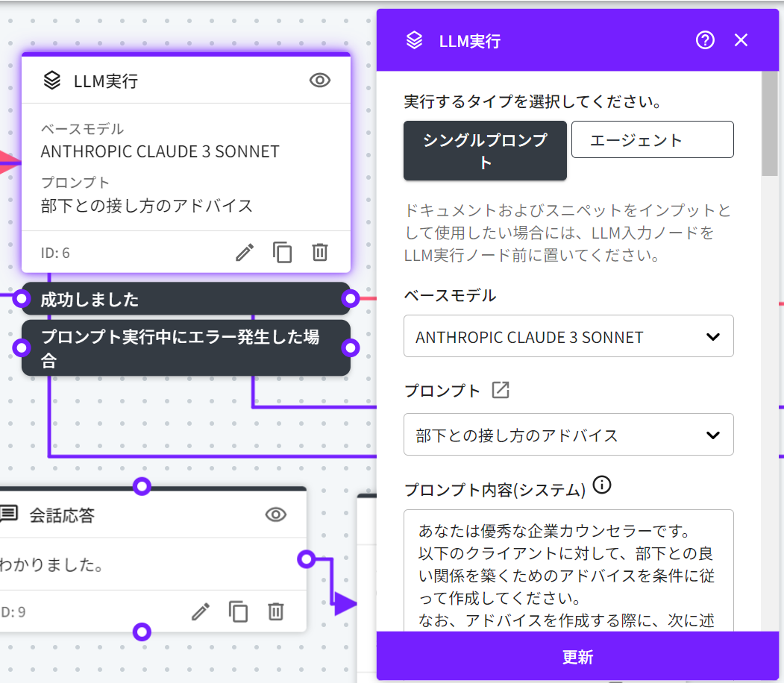Open the ベースモデル dropdown
The height and width of the screenshot is (683, 784).
pyautogui.click(x=568, y=337)
